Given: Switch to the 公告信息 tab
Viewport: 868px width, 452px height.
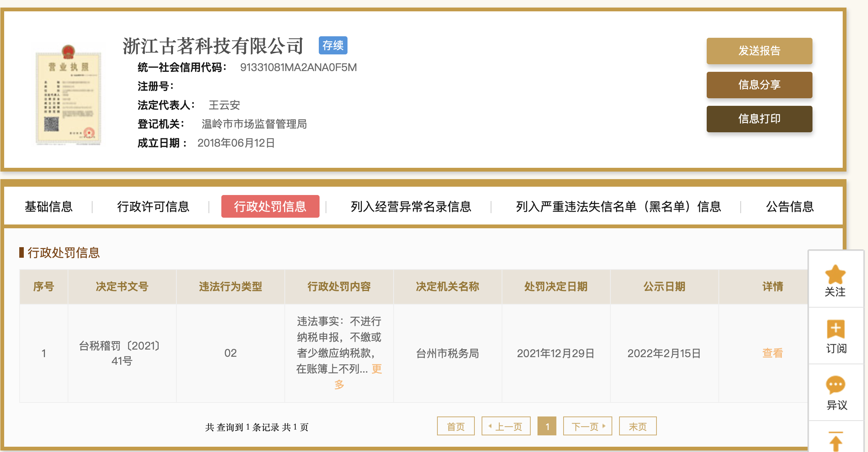Looking at the screenshot, I should (790, 206).
